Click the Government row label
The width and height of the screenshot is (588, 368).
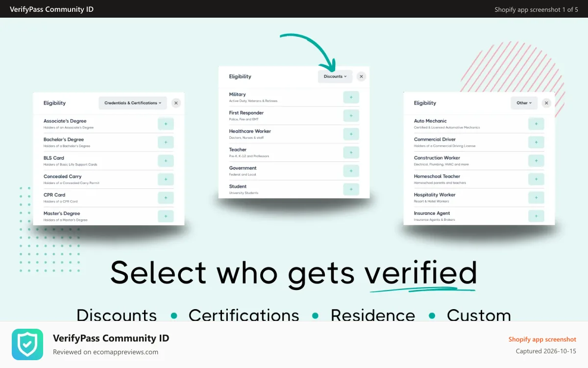coord(243,168)
